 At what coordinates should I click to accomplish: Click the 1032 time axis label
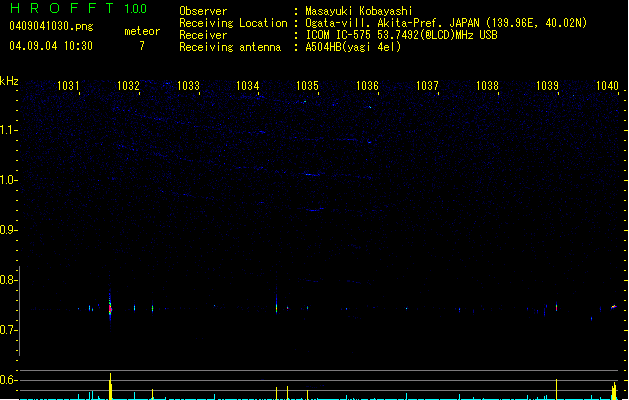128,85
